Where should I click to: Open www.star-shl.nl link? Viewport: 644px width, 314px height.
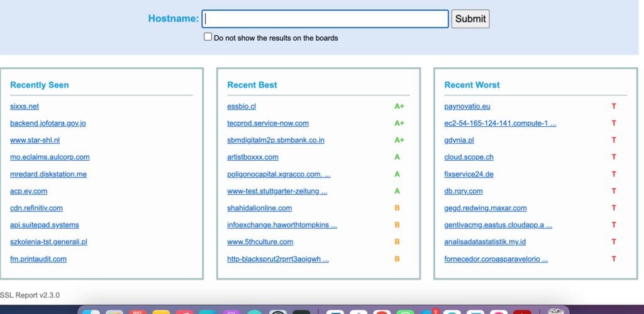[x=35, y=140]
